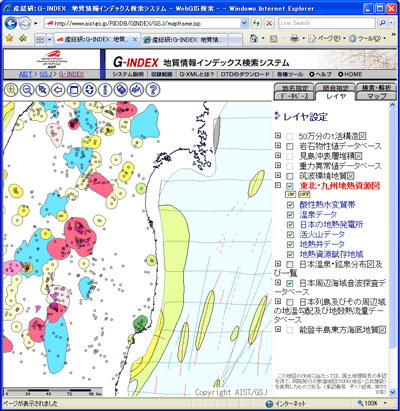
Task: Follow the GSJ breadcrumb link
Action: tap(45, 74)
